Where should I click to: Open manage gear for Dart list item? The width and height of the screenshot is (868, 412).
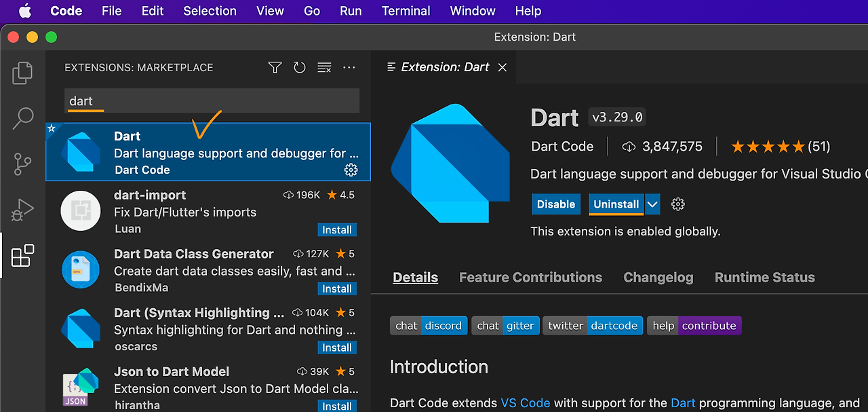click(351, 170)
